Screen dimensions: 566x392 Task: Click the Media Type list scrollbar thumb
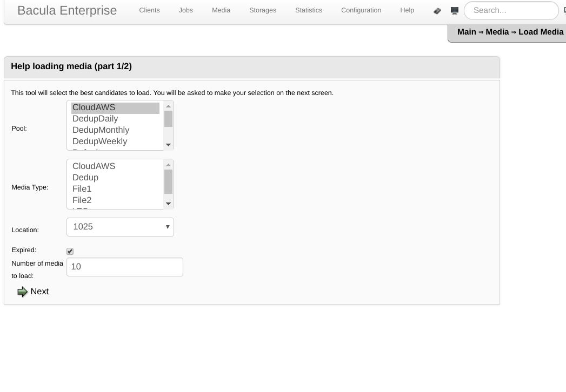coord(168,182)
